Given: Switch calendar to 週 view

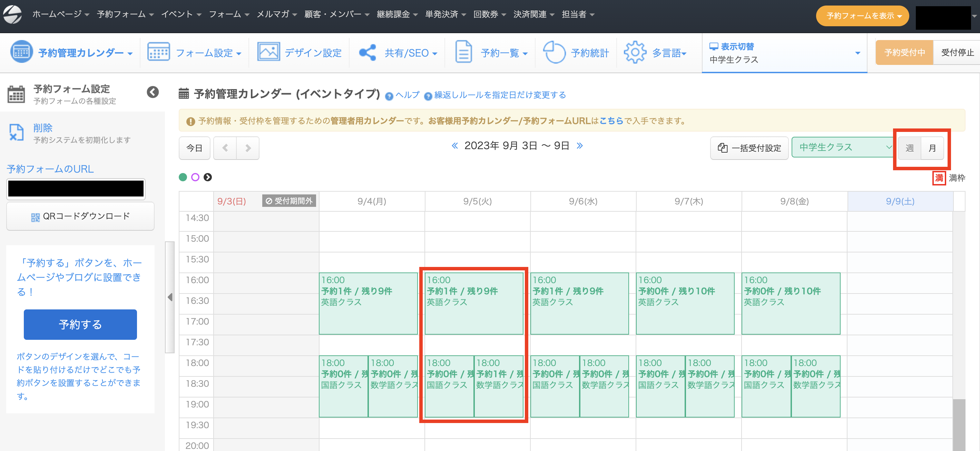Looking at the screenshot, I should (x=909, y=148).
